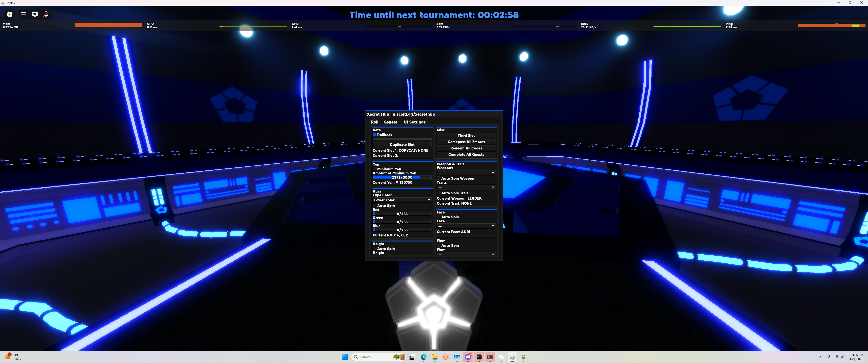This screenshot has height=363, width=868.
Task: Open Discord from the taskbar
Action: pyautogui.click(x=468, y=357)
